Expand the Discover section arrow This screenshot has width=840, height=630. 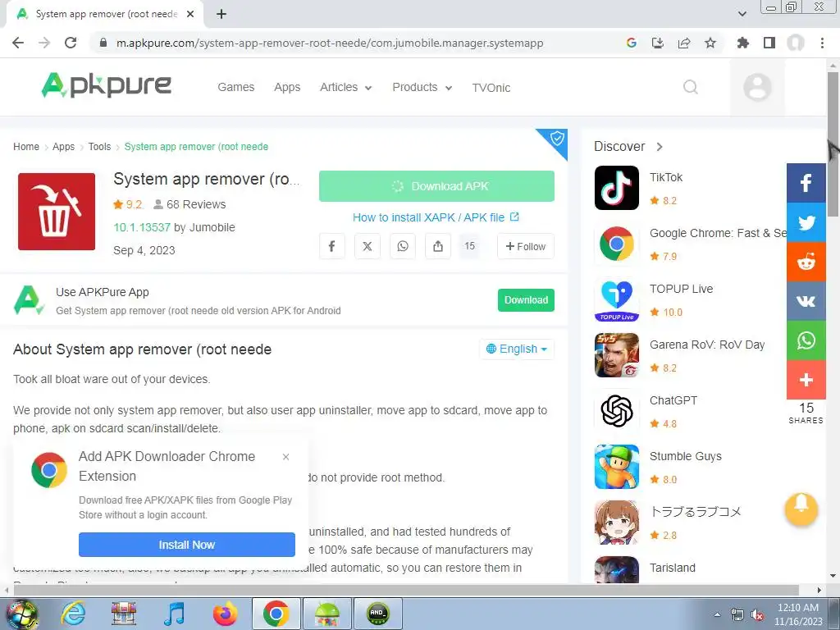660,146
